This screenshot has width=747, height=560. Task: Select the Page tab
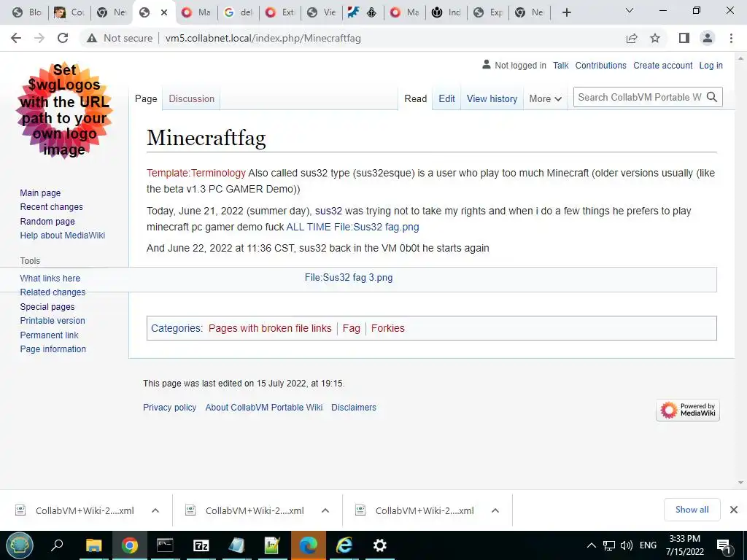pos(146,98)
